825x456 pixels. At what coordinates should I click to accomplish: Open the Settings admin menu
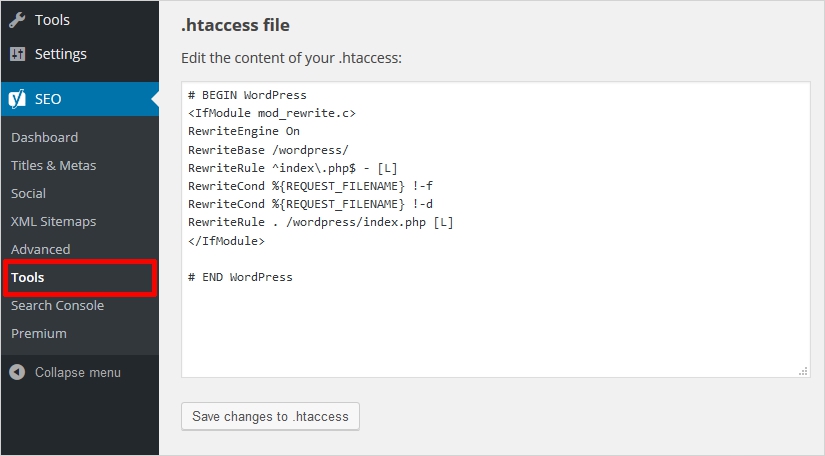60,54
